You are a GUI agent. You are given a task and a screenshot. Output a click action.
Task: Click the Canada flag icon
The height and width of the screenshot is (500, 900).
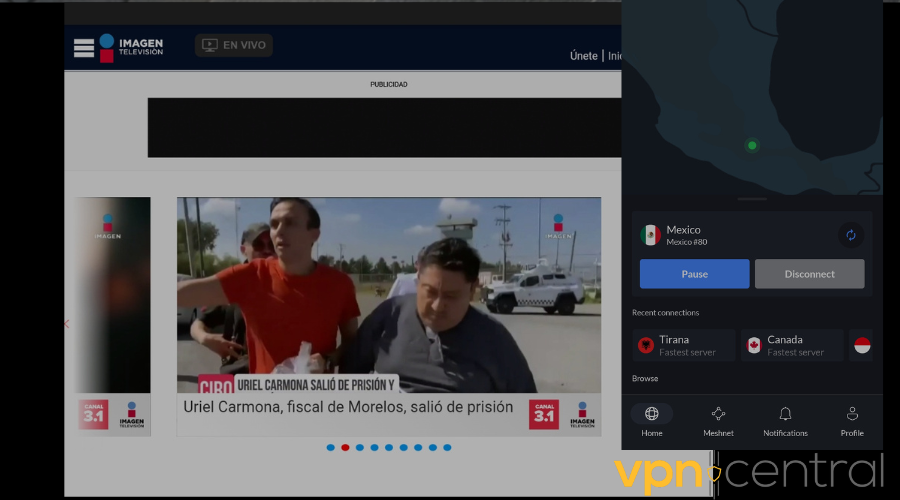[x=754, y=345]
